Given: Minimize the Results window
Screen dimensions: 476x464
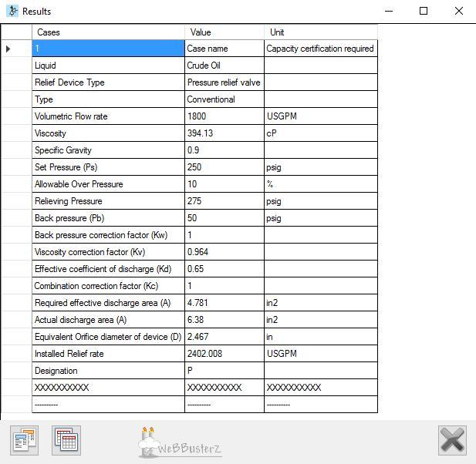Looking at the screenshot, I should point(389,12).
